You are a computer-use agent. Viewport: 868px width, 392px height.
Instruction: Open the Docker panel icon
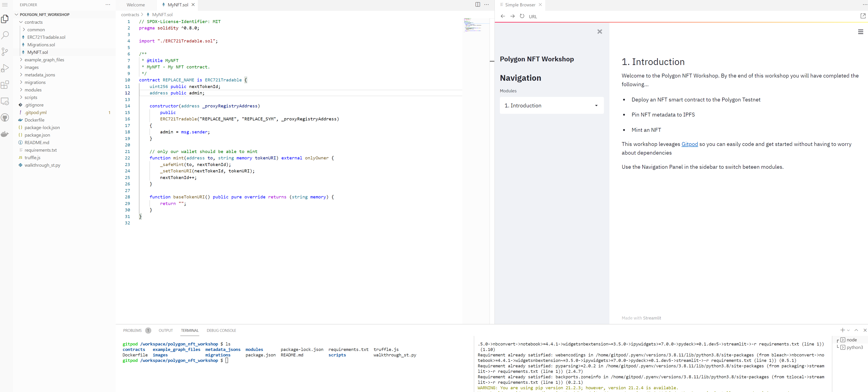[5, 134]
